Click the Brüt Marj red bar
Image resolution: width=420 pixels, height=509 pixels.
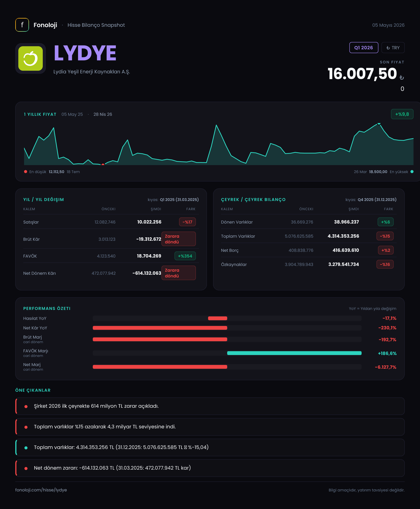point(160,339)
